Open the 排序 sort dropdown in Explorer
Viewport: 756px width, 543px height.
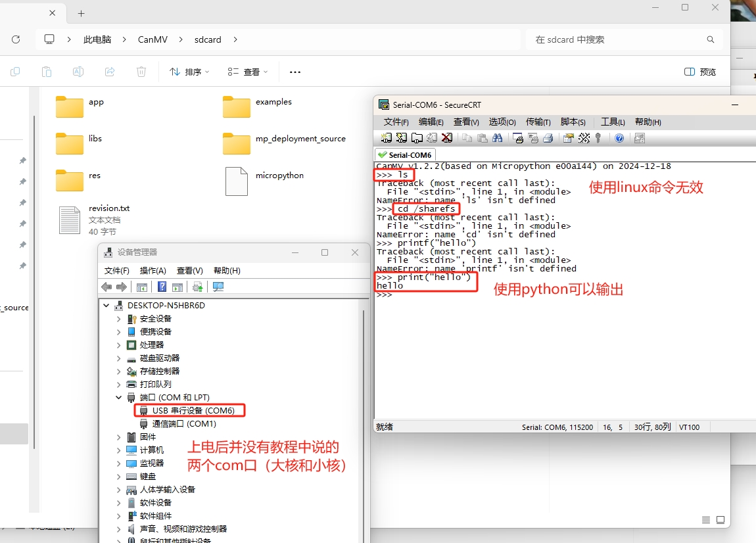(193, 72)
